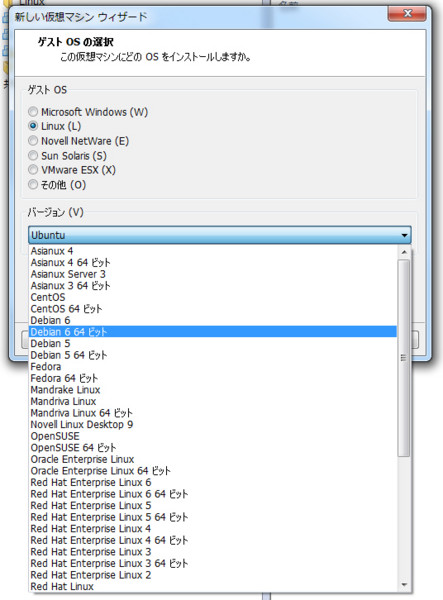Choose Debian 5 64 ビット entry
Viewport: 443px width, 600px height.
click(213, 355)
